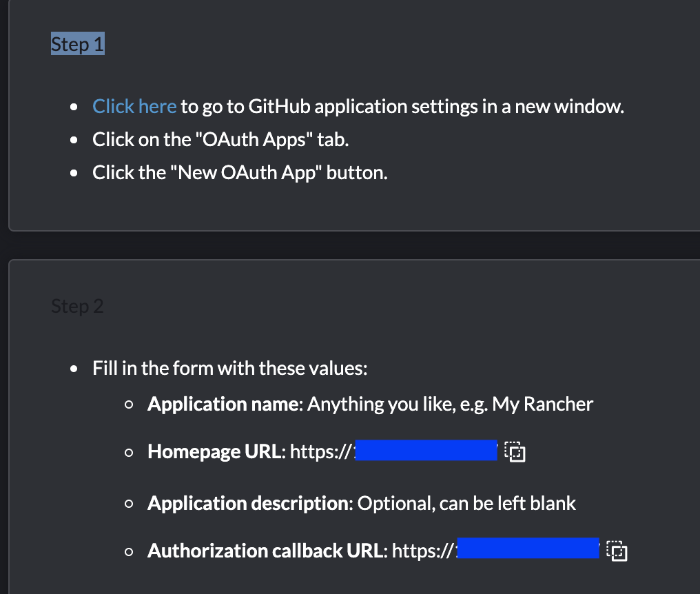
Task: Click the clipboard icon after the https:// link
Action: [516, 451]
